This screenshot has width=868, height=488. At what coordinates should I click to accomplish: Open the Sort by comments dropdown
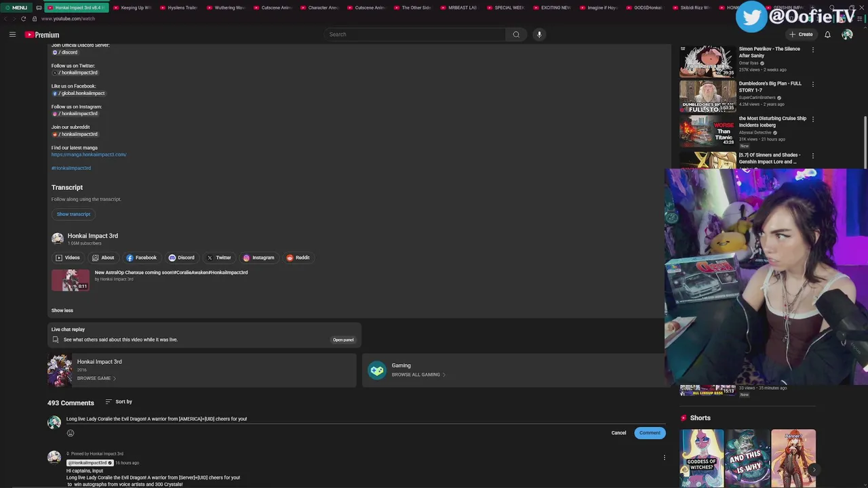coord(119,402)
